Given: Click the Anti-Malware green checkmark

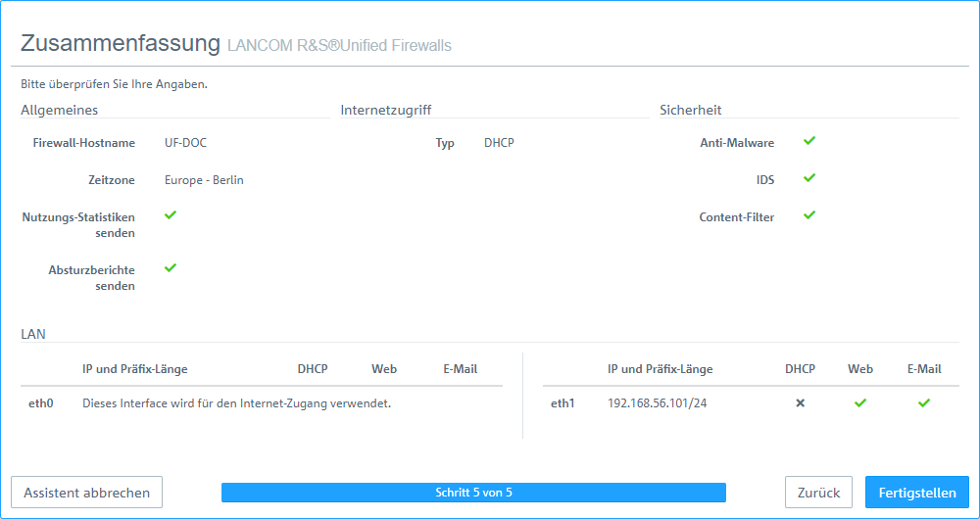Looking at the screenshot, I should point(809,141).
